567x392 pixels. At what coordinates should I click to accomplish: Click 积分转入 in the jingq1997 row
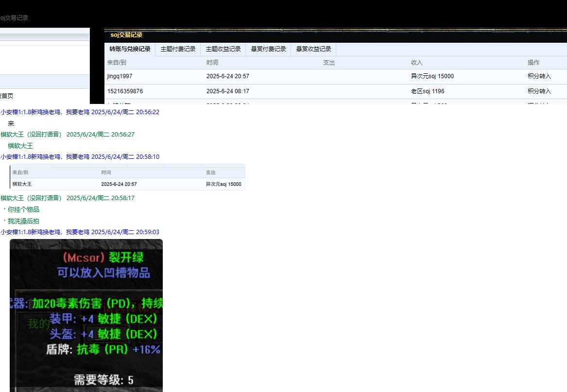coord(539,76)
